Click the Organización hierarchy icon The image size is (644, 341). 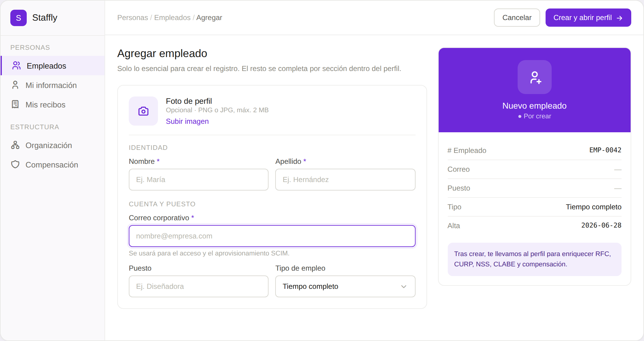point(15,145)
